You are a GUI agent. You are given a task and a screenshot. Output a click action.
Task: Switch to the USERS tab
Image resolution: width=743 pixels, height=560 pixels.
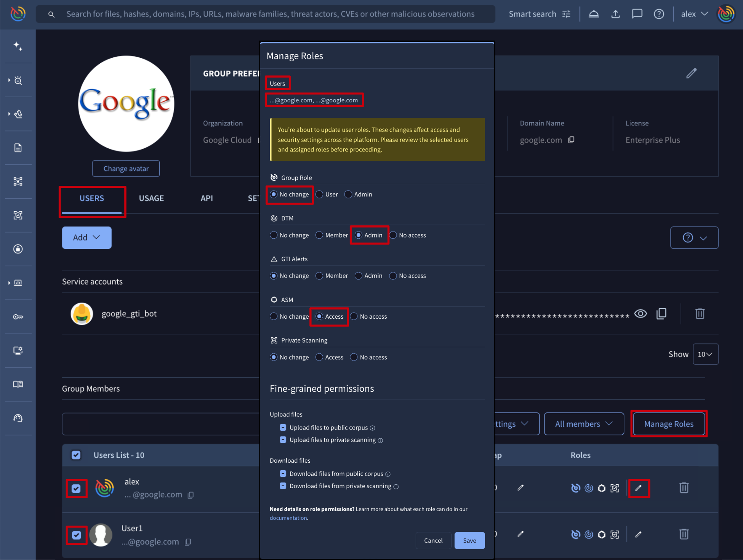pyautogui.click(x=92, y=198)
